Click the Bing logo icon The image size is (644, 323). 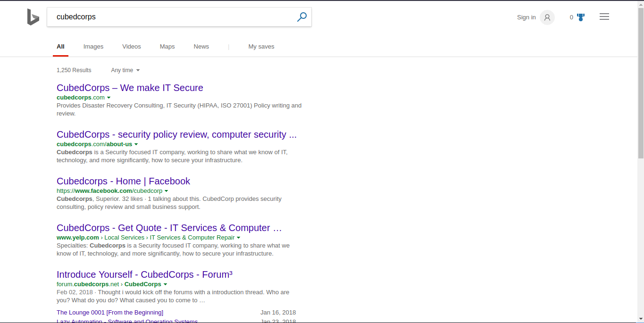pos(33,17)
